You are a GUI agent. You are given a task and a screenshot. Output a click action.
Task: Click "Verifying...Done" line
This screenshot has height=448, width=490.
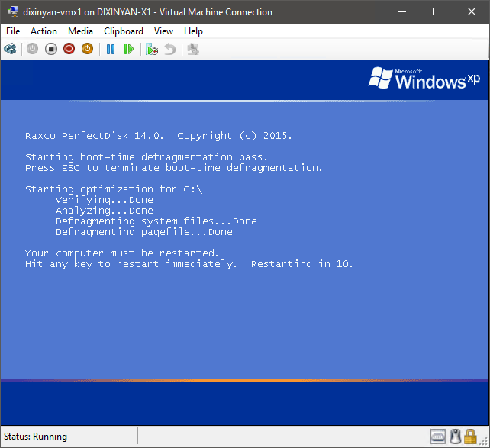coord(105,200)
